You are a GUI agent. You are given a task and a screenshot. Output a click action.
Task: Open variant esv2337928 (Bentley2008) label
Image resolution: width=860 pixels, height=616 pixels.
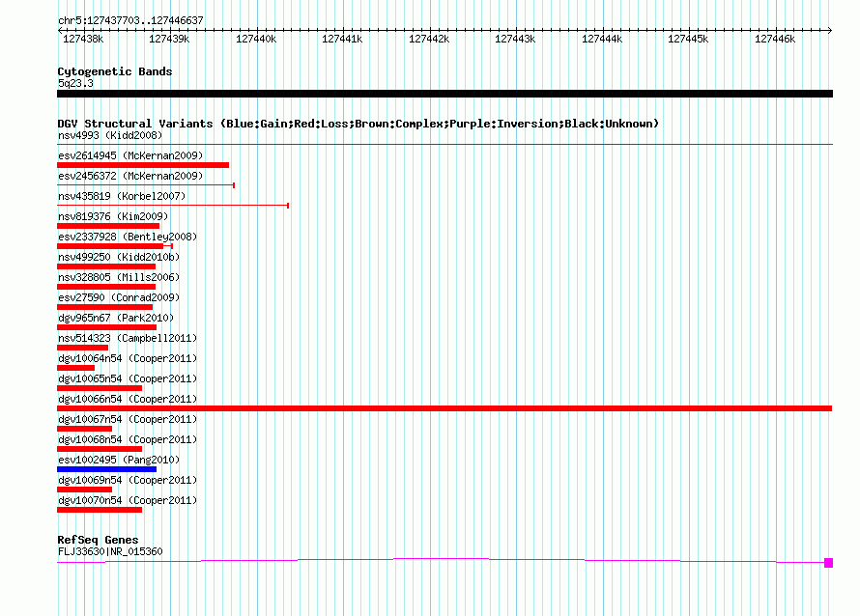click(x=128, y=237)
